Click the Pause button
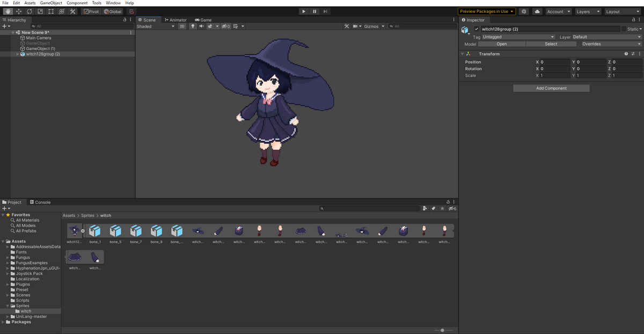The height and width of the screenshot is (334, 644). pyautogui.click(x=314, y=11)
